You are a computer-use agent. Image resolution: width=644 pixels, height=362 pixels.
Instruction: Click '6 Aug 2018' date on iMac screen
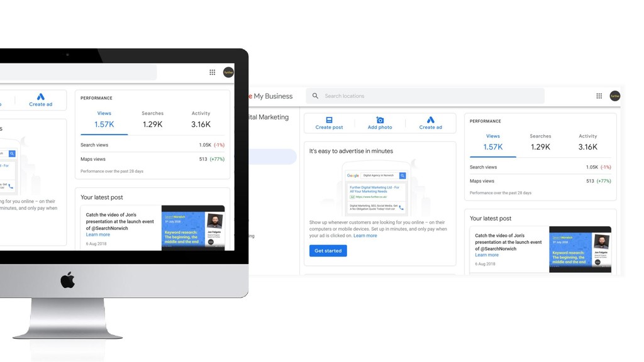coord(96,244)
